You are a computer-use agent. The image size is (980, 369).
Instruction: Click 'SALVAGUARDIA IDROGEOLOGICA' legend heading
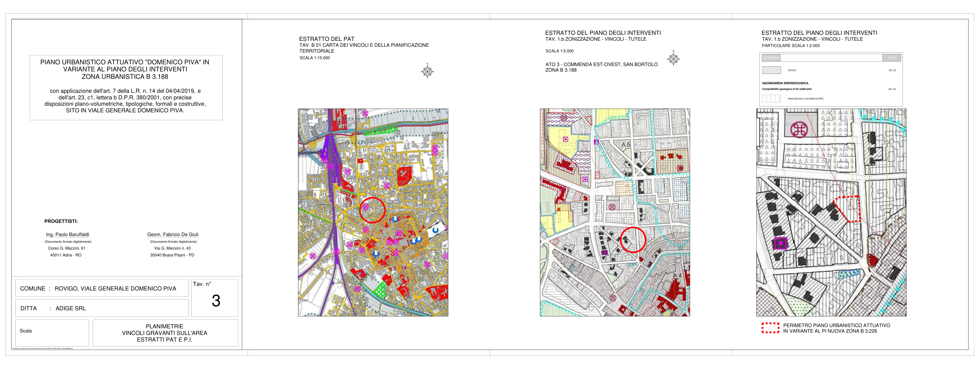click(785, 83)
